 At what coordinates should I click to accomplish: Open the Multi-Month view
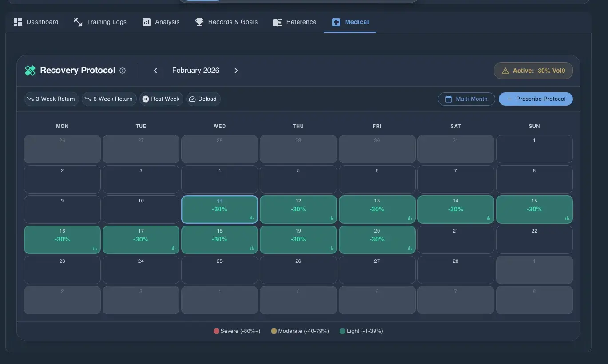point(466,99)
